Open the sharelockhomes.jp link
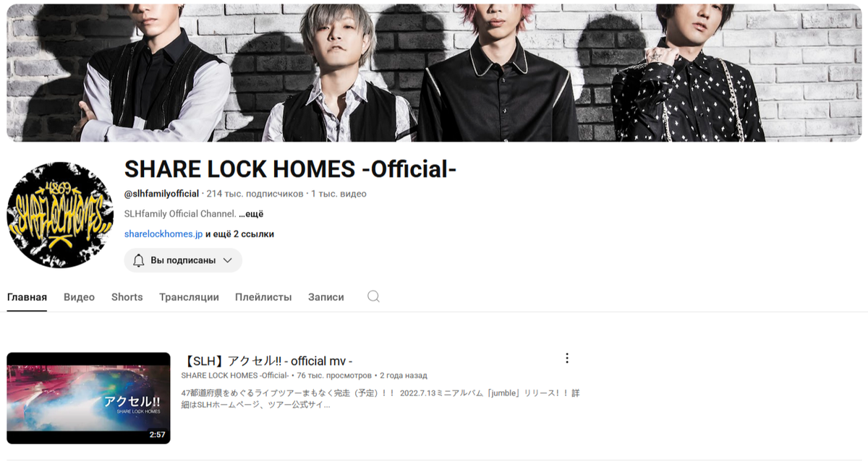 [x=163, y=234]
